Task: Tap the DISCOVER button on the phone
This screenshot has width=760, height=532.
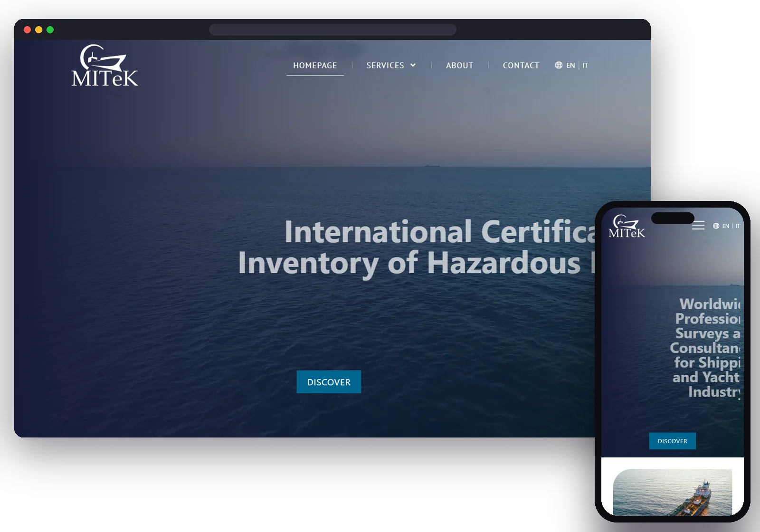Action: tap(673, 441)
